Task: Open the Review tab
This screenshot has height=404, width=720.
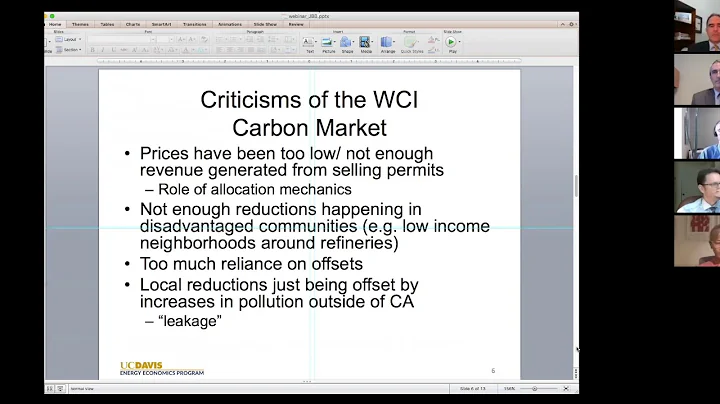Action: (296, 24)
